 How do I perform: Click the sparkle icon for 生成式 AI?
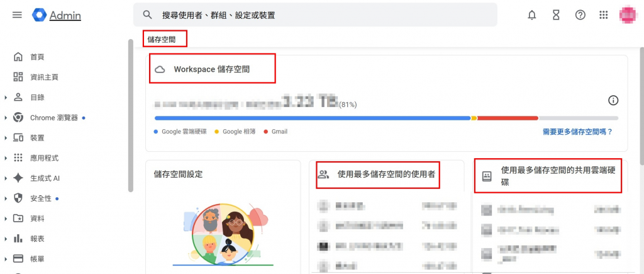pos(18,178)
